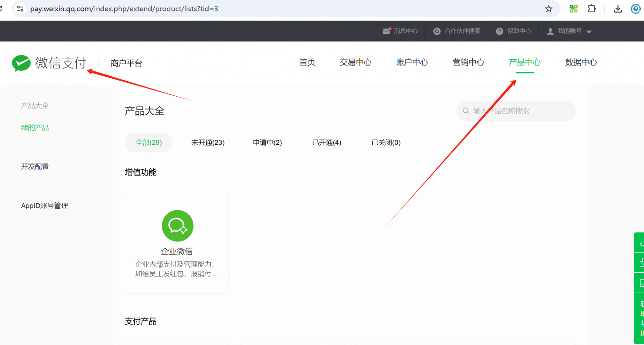Image resolution: width=644 pixels, height=345 pixels.
Task: Click the 合作伙伴搜索 link
Action: coord(463,31)
